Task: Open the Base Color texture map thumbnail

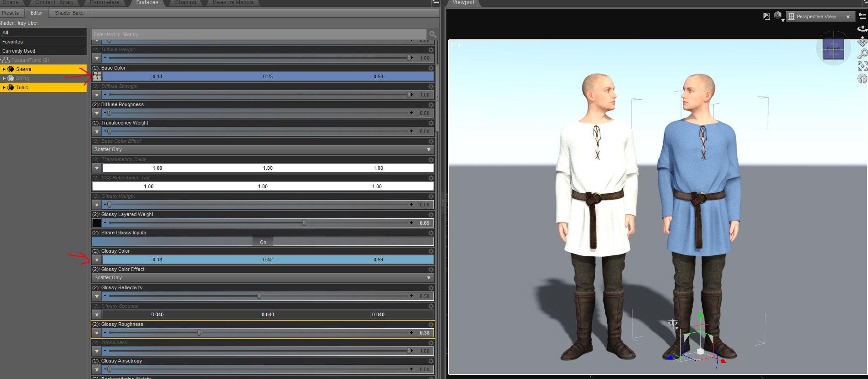Action: tap(97, 76)
